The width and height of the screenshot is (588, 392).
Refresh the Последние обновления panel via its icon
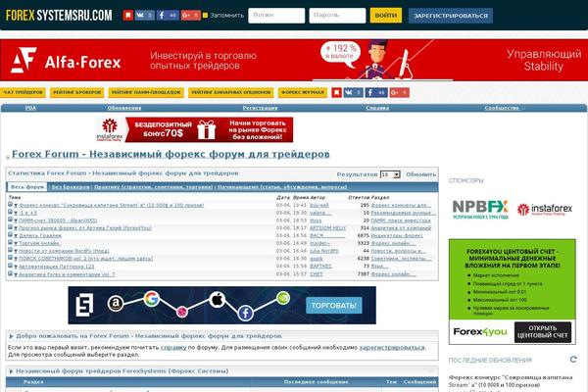573,360
